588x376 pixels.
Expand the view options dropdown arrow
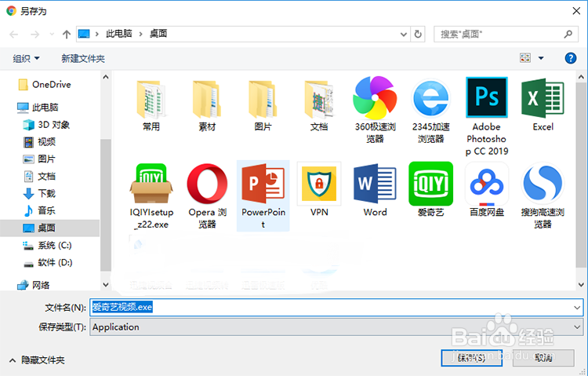tap(541, 58)
